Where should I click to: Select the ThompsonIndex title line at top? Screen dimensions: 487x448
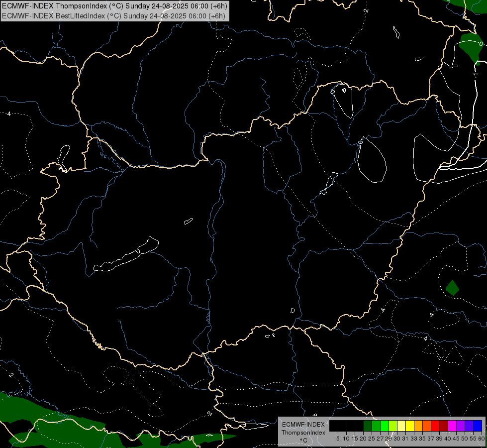coord(114,6)
